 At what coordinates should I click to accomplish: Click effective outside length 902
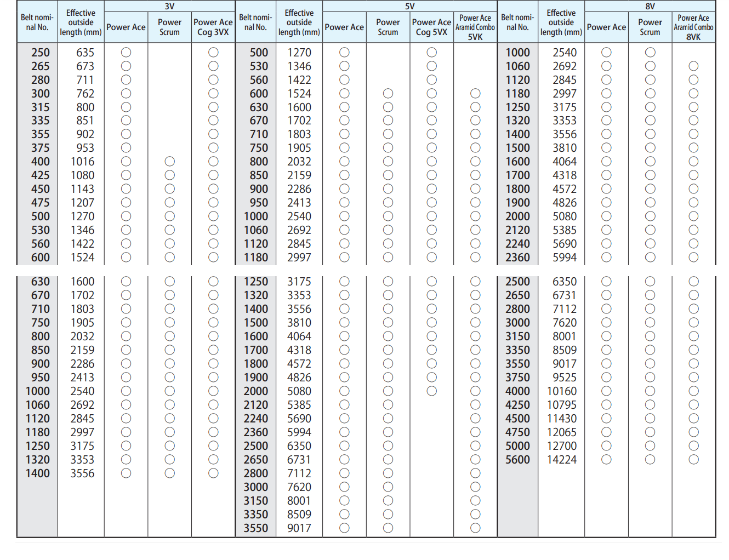point(85,134)
